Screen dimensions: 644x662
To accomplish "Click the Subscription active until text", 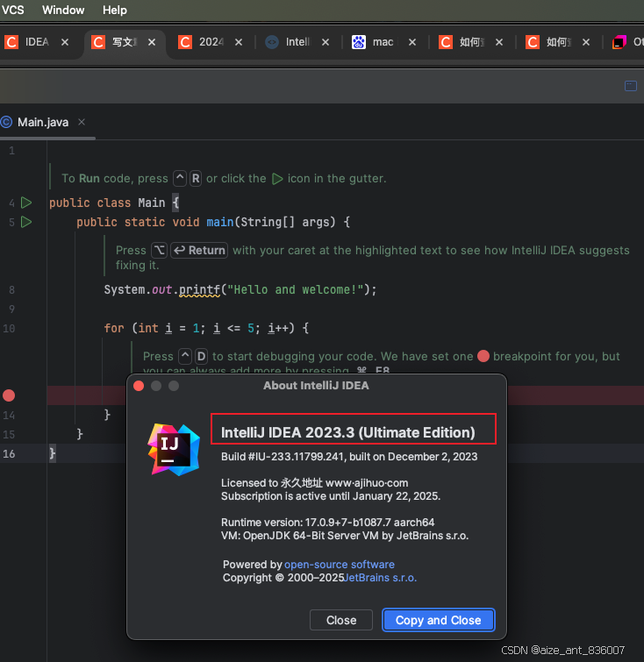I will point(331,496).
